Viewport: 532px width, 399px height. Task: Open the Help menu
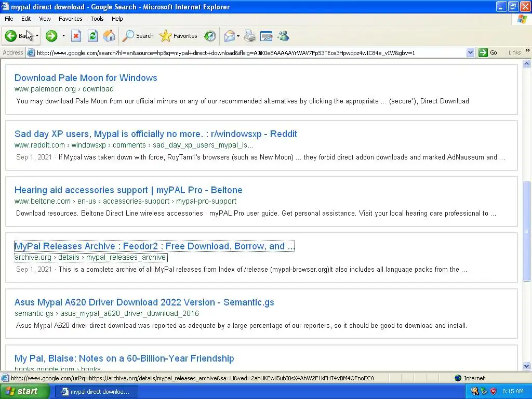pyautogui.click(x=117, y=19)
